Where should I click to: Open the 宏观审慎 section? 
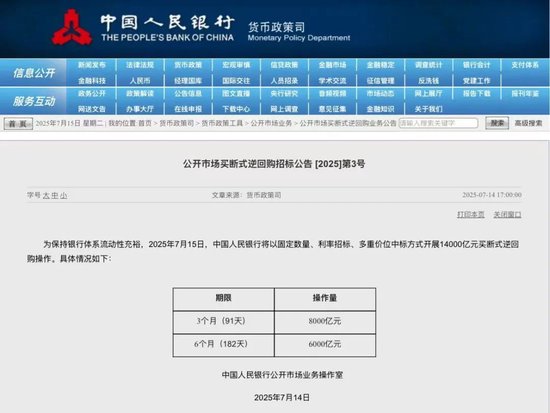pos(236,65)
